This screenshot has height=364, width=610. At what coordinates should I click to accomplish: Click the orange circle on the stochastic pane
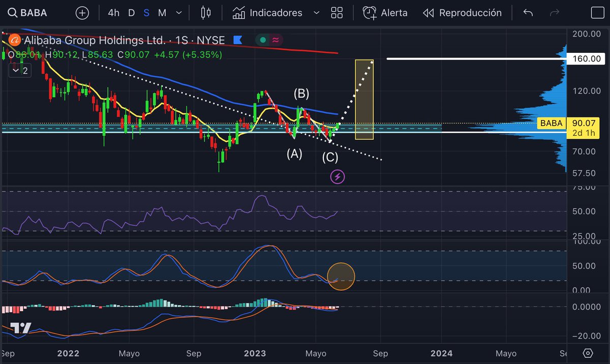[341, 277]
